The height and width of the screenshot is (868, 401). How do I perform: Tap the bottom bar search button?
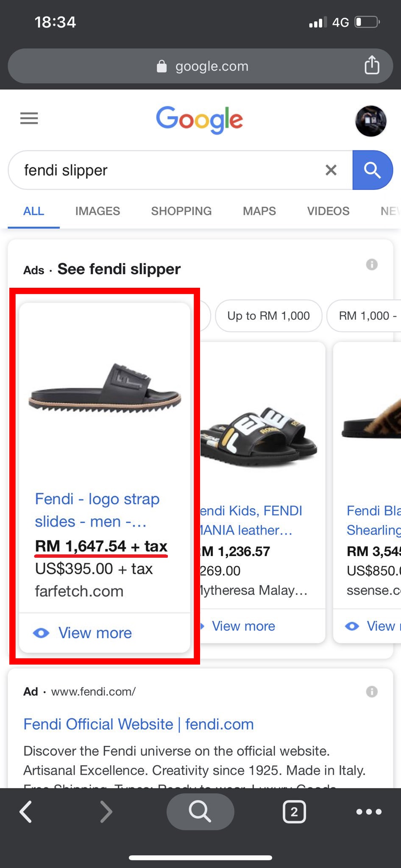click(200, 812)
